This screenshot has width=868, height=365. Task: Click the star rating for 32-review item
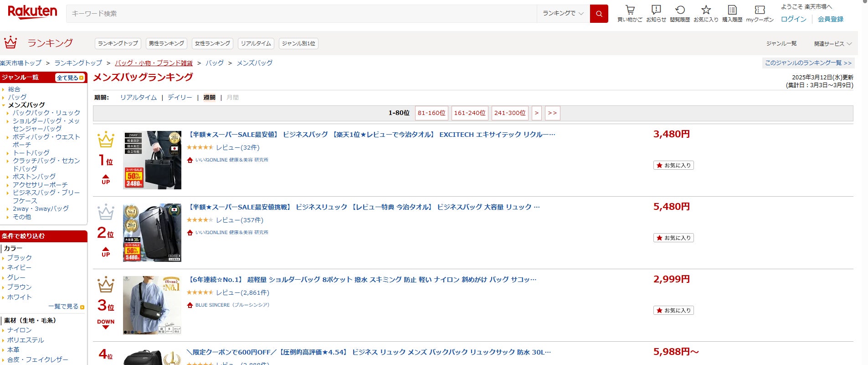pyautogui.click(x=200, y=147)
